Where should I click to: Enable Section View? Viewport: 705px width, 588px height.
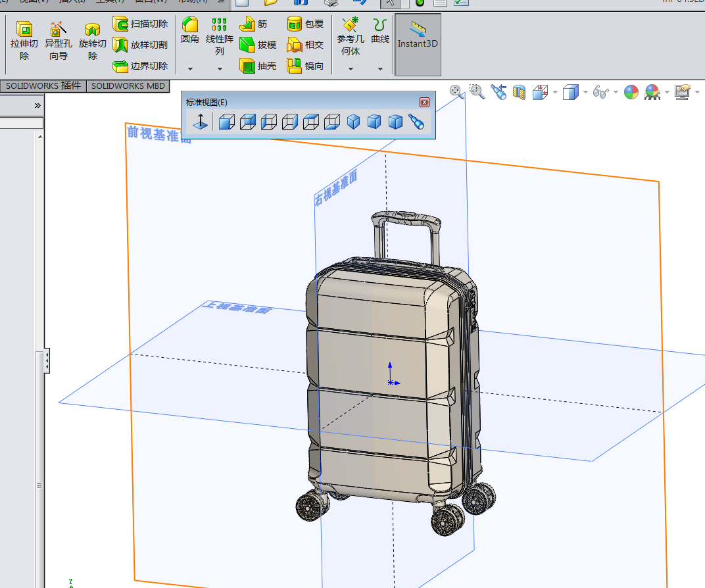520,92
